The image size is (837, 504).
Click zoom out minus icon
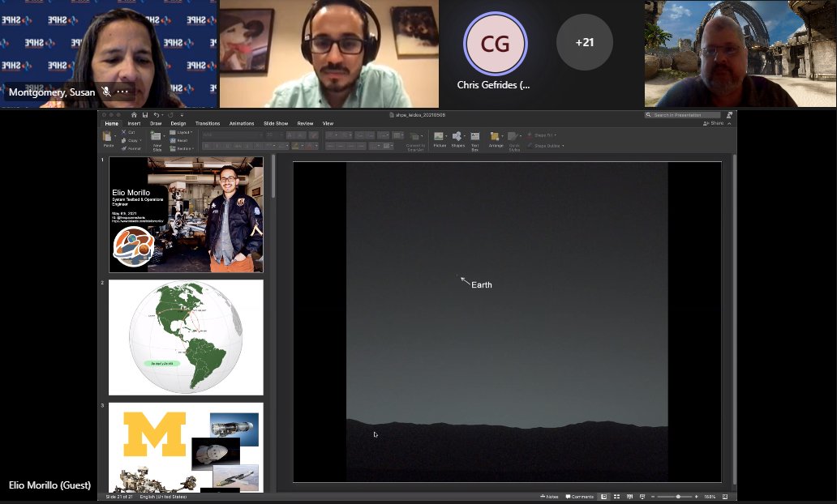653,497
